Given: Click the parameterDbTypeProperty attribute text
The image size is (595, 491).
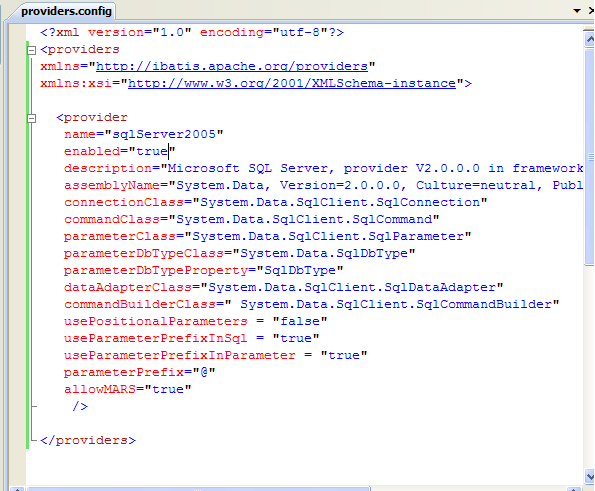Looking at the screenshot, I should (x=203, y=271).
